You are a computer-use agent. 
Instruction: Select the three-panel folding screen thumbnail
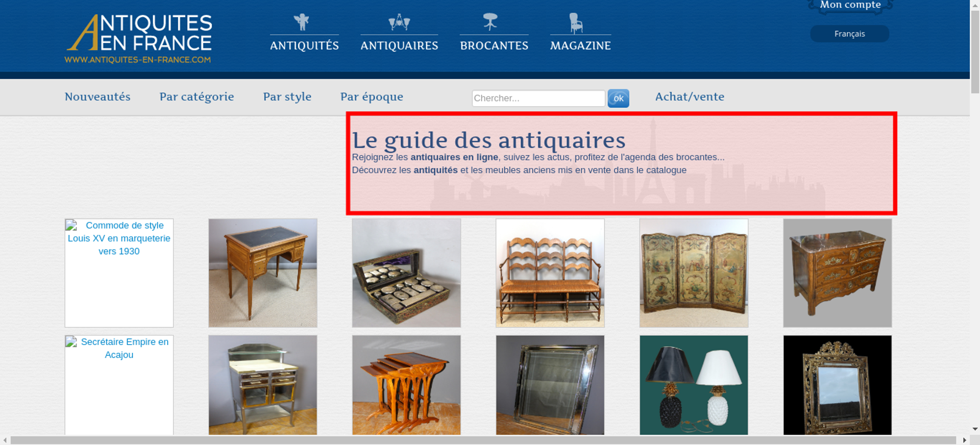coord(693,273)
